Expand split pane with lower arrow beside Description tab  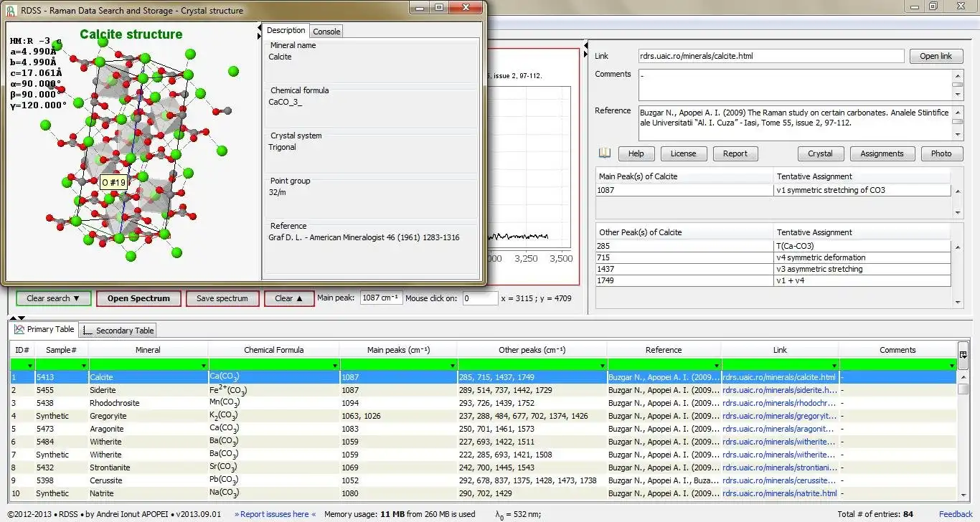[260, 36]
